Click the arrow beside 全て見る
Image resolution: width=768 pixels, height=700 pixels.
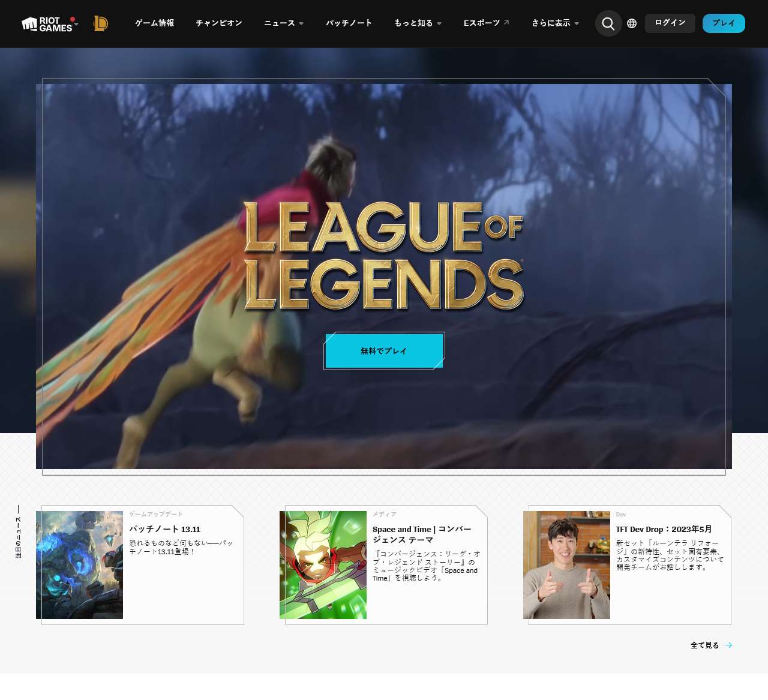click(728, 645)
